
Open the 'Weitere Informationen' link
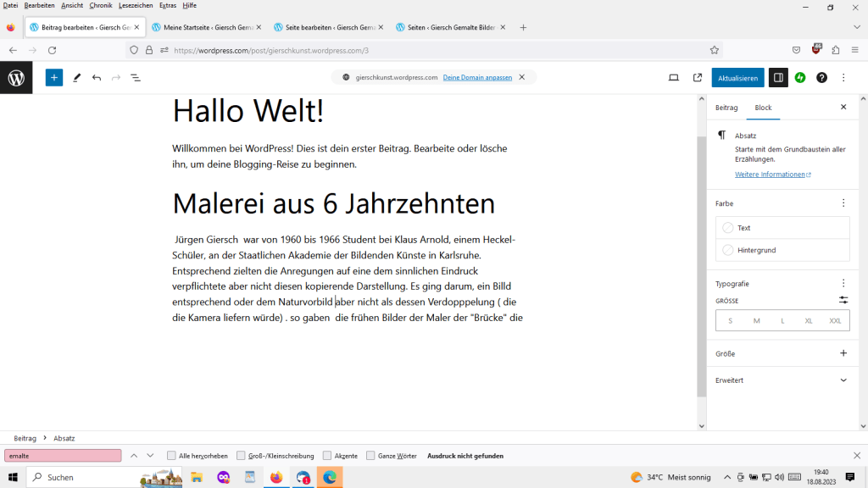(771, 175)
